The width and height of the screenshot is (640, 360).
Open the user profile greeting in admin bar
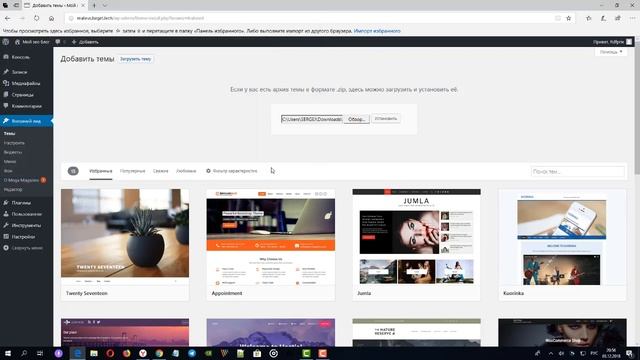pos(612,42)
